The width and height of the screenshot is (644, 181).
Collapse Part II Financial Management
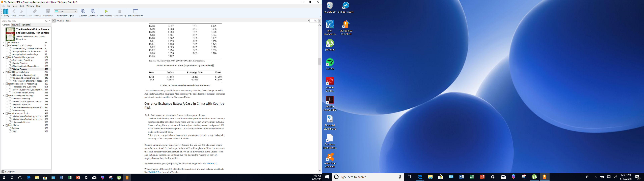pos(4,57)
